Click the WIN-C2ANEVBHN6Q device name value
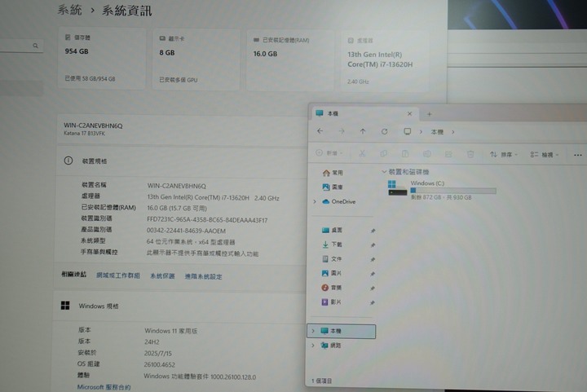Viewport: 587px width, 392px height. click(177, 186)
